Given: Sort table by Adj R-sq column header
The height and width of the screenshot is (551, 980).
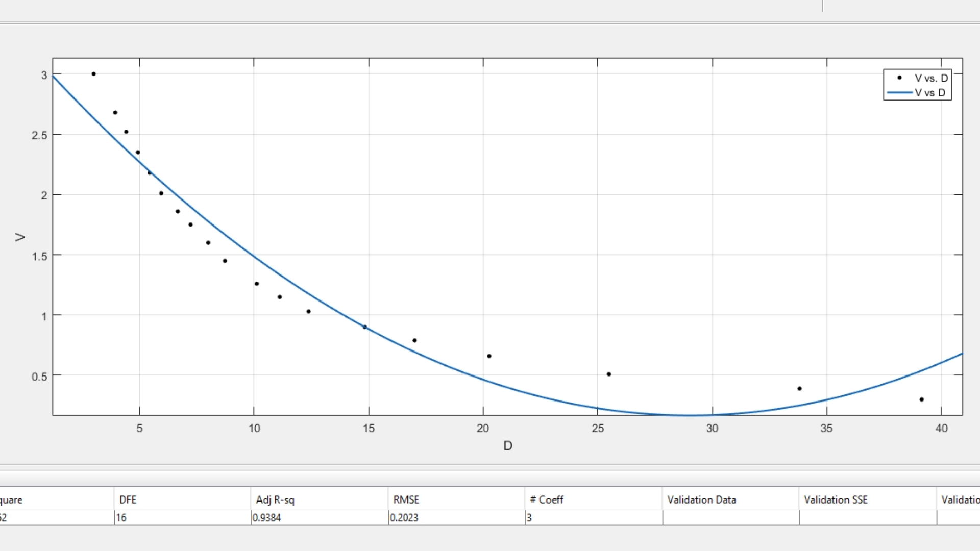Looking at the screenshot, I should tap(275, 499).
